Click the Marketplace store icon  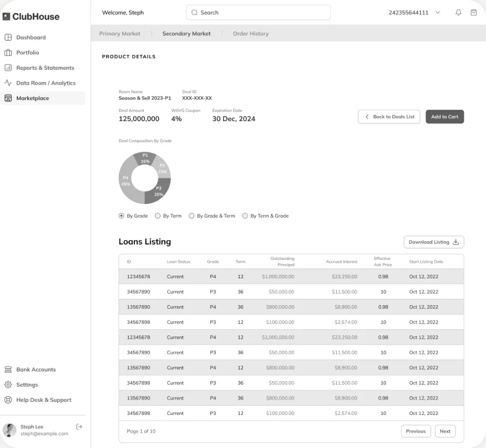(8, 98)
